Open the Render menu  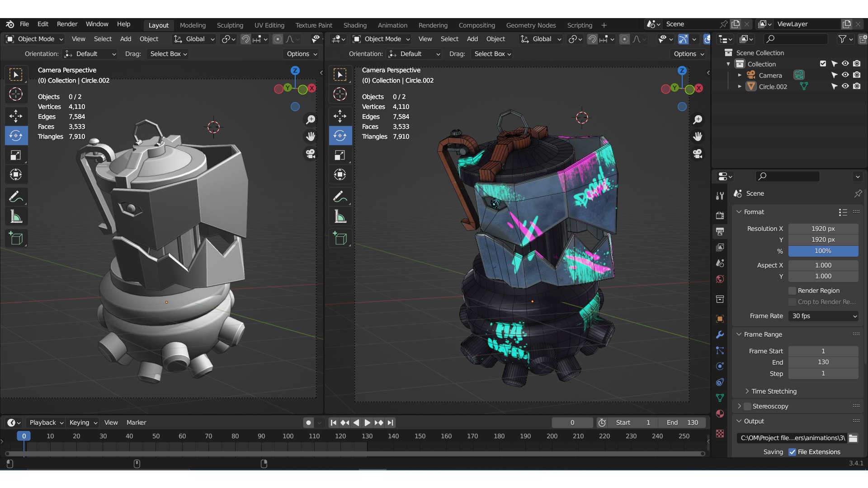click(x=67, y=24)
